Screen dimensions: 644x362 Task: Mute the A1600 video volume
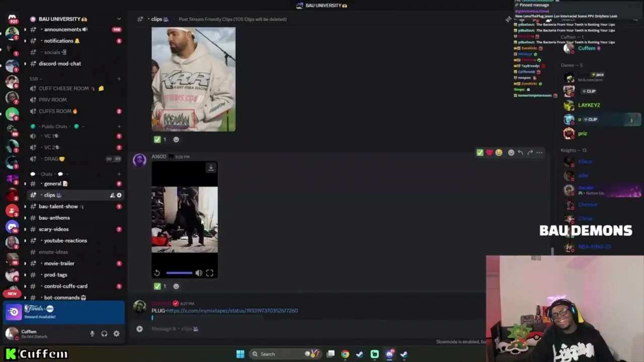click(199, 273)
